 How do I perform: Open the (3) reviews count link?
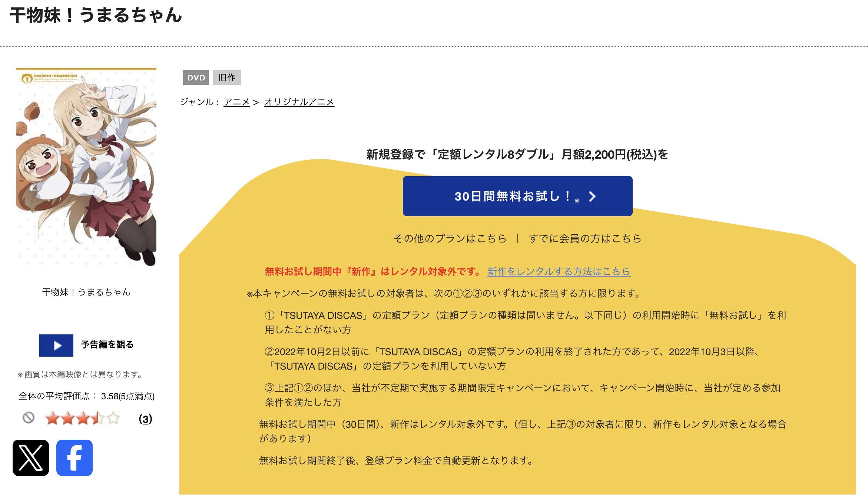click(x=145, y=419)
